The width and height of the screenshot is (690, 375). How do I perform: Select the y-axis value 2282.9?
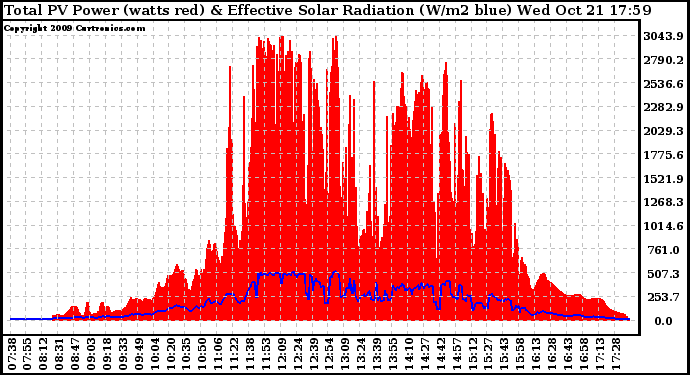coord(664,107)
